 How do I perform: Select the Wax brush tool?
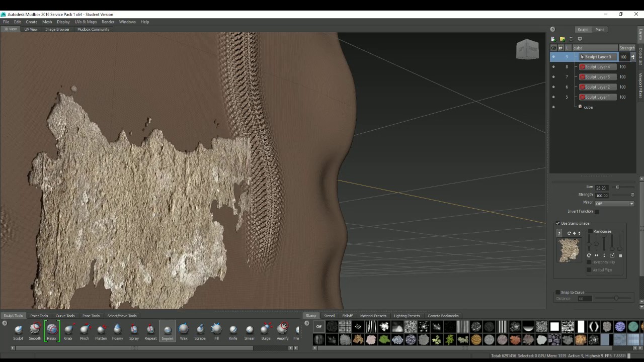[x=184, y=331]
